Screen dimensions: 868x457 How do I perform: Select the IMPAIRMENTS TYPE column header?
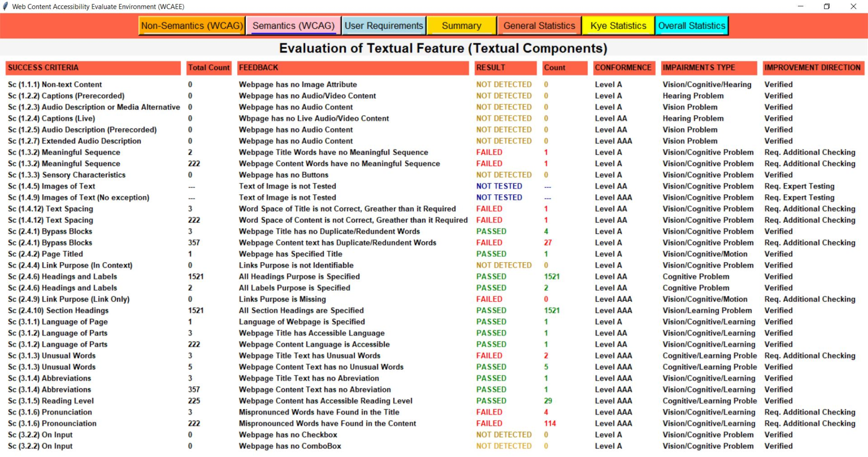[x=709, y=68]
